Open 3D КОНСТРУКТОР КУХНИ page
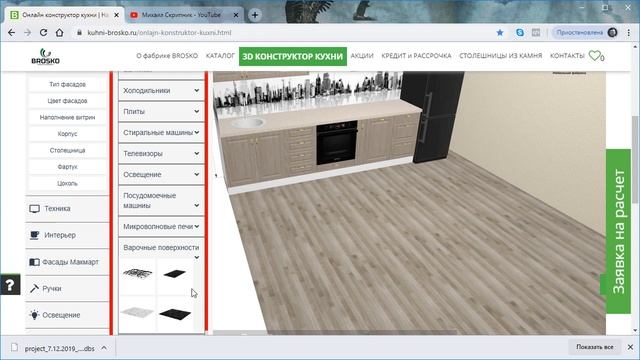 tap(293, 56)
